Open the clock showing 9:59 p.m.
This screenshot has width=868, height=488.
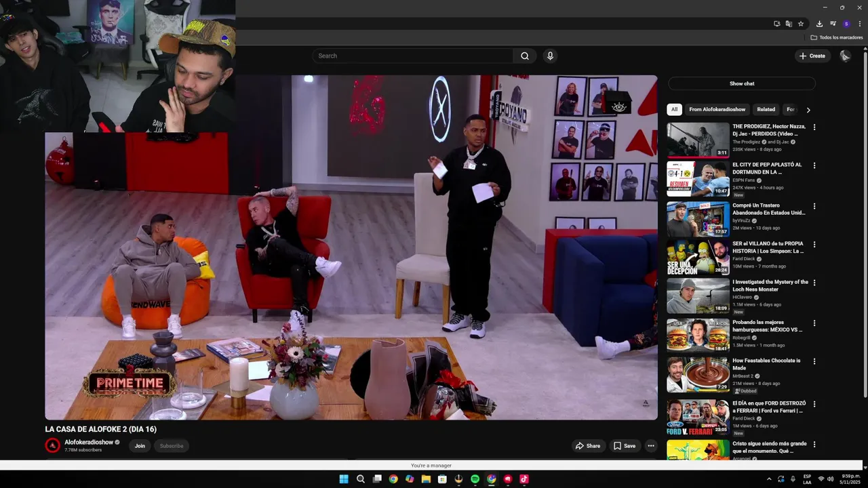click(850, 479)
